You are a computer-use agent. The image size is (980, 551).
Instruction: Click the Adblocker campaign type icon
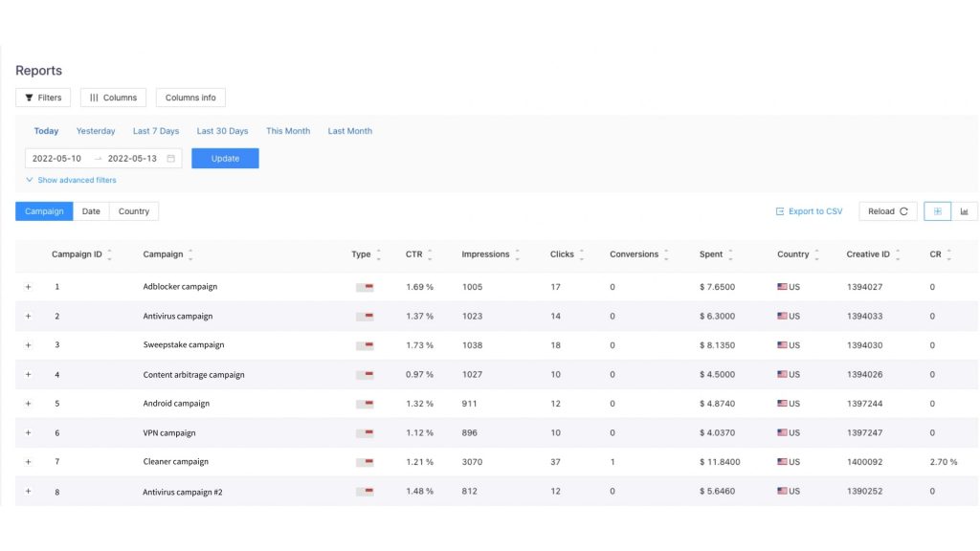(x=364, y=287)
